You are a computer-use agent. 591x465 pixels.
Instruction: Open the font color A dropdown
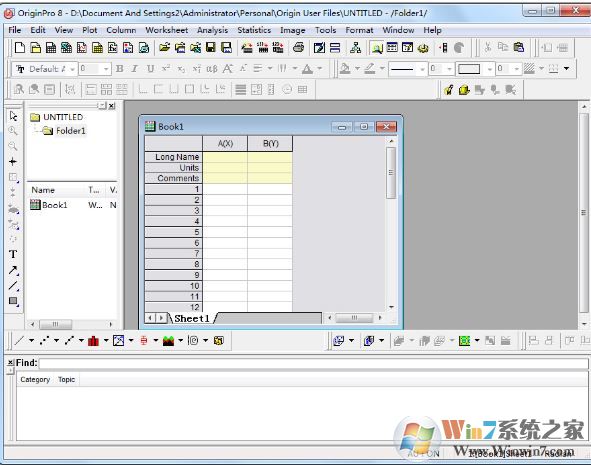pos(319,69)
